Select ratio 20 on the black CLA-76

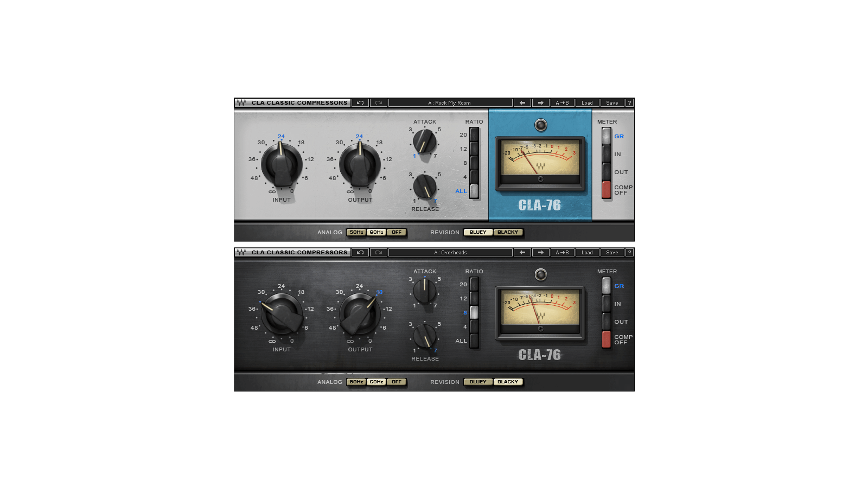pyautogui.click(x=474, y=284)
